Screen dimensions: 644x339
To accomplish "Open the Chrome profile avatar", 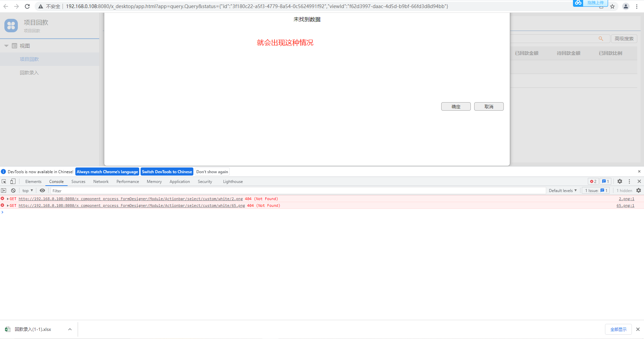I will point(626,6).
